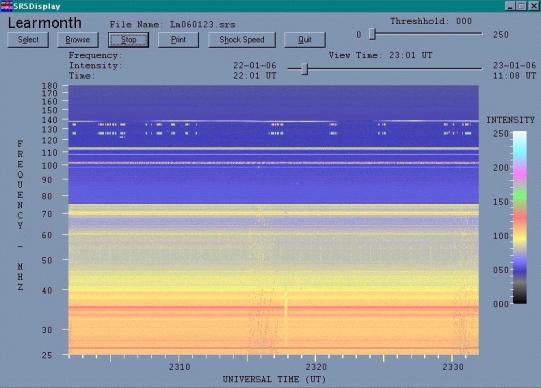Image resolution: width=541 pixels, height=388 pixels.
Task: Click the 50 MHz axis label
Action: tap(47, 260)
